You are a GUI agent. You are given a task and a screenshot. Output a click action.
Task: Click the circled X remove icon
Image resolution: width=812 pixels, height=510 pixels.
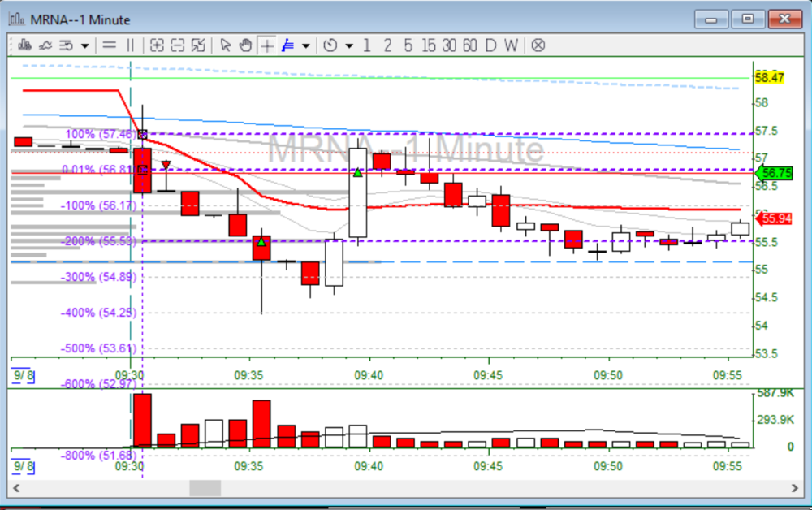tap(538, 45)
